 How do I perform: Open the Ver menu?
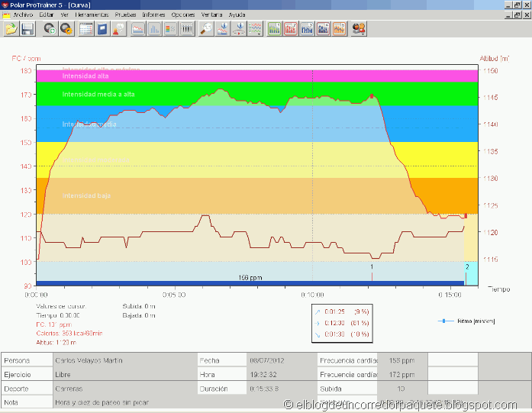pyautogui.click(x=64, y=15)
